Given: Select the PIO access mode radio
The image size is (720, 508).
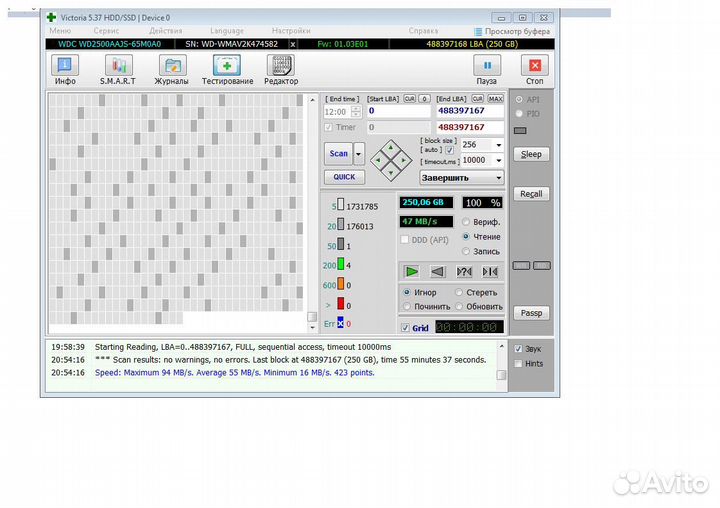Looking at the screenshot, I should point(519,113).
